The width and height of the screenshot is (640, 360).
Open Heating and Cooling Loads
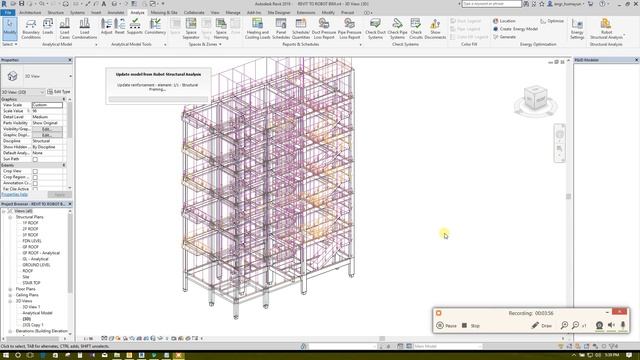(258, 29)
